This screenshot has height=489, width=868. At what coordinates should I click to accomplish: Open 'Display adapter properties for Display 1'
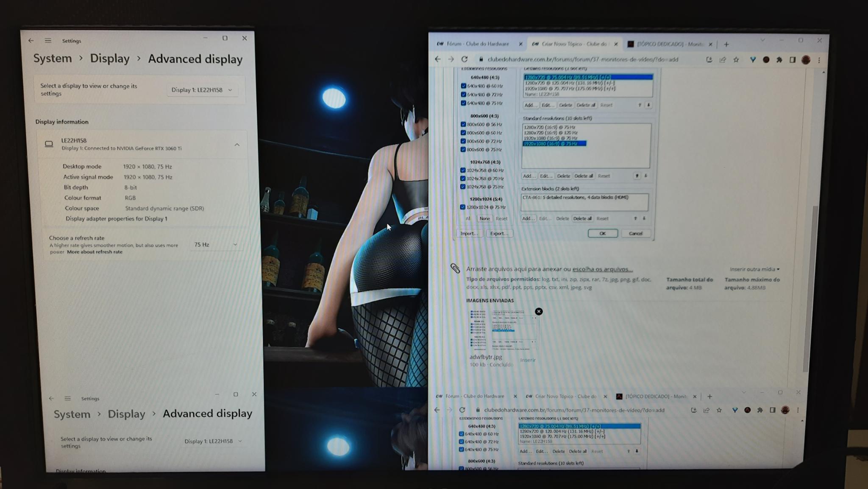coord(116,219)
